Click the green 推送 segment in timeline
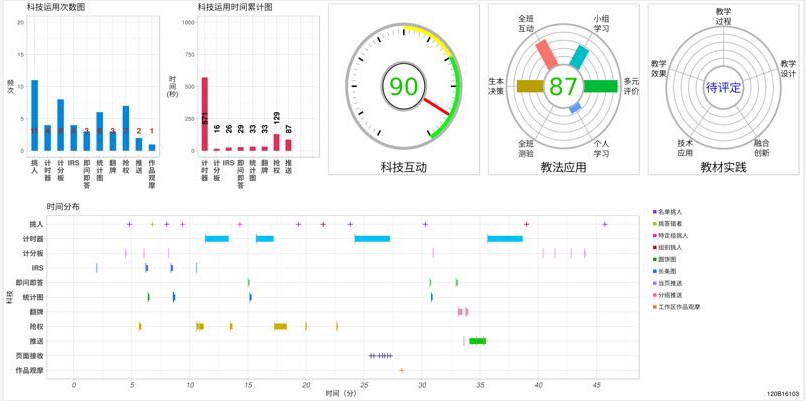The image size is (806, 401). coord(477,341)
